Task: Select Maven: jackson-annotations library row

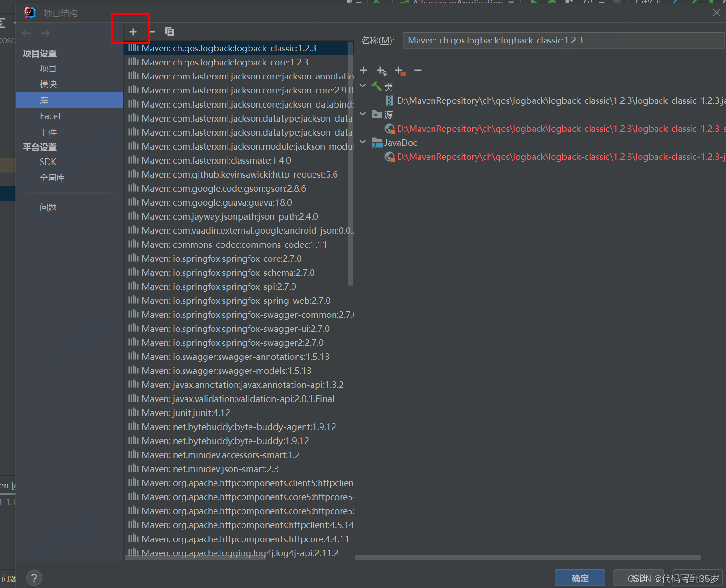Action: (x=238, y=76)
